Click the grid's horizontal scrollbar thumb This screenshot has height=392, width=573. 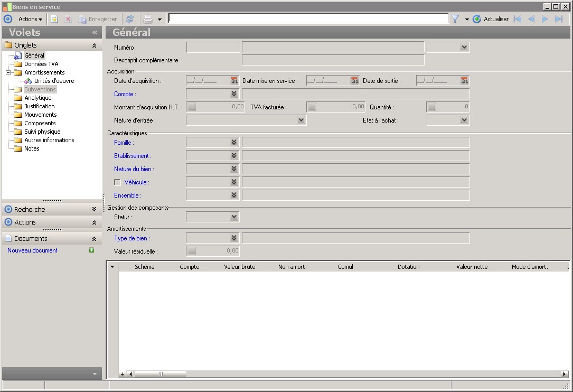160,374
